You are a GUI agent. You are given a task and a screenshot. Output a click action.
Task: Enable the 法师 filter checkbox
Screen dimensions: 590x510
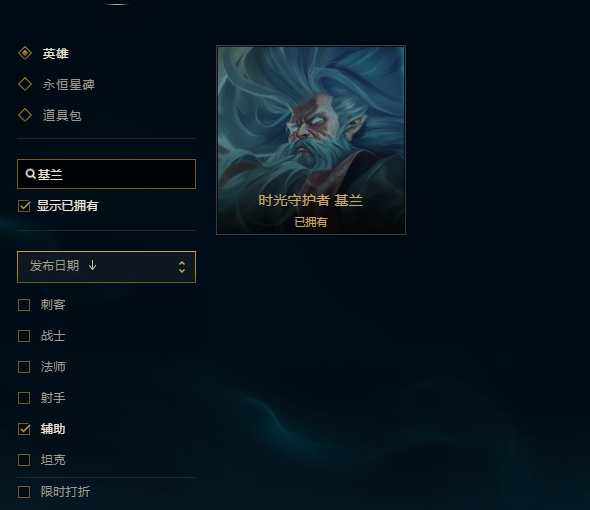[x=24, y=367]
